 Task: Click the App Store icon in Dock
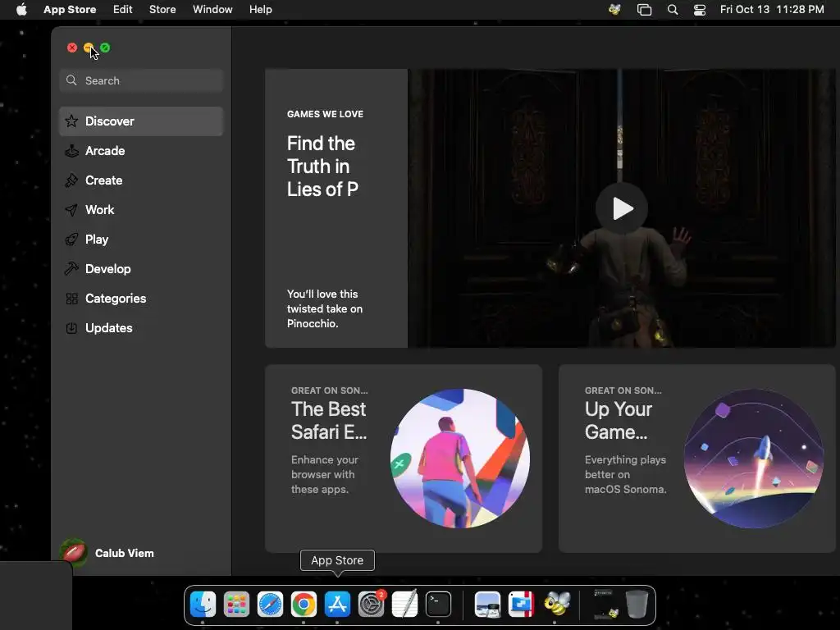[x=337, y=605]
